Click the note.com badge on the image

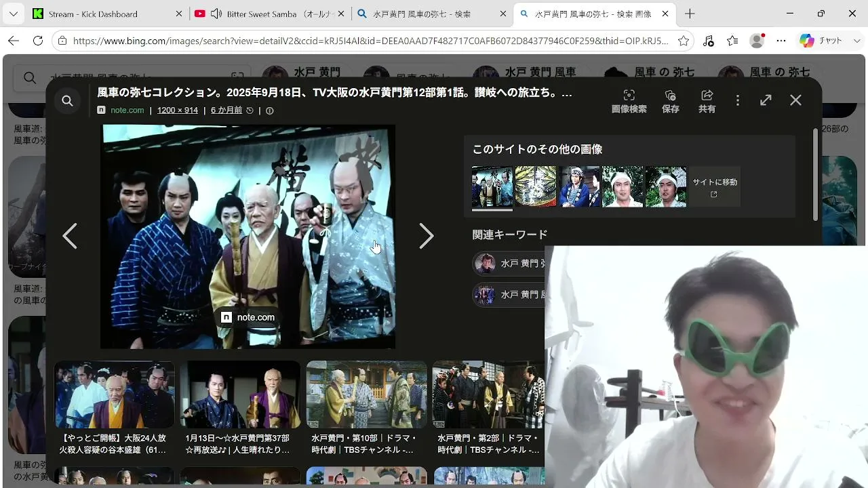click(248, 317)
